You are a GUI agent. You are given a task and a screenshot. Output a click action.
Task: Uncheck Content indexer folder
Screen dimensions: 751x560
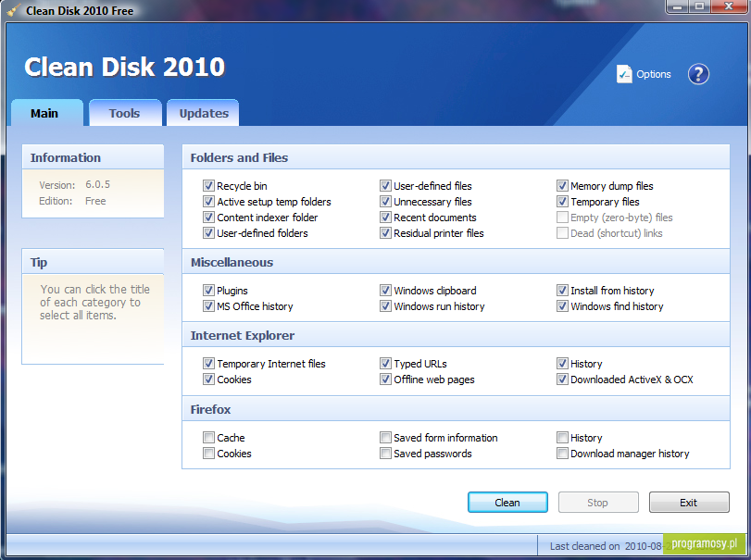click(x=208, y=218)
